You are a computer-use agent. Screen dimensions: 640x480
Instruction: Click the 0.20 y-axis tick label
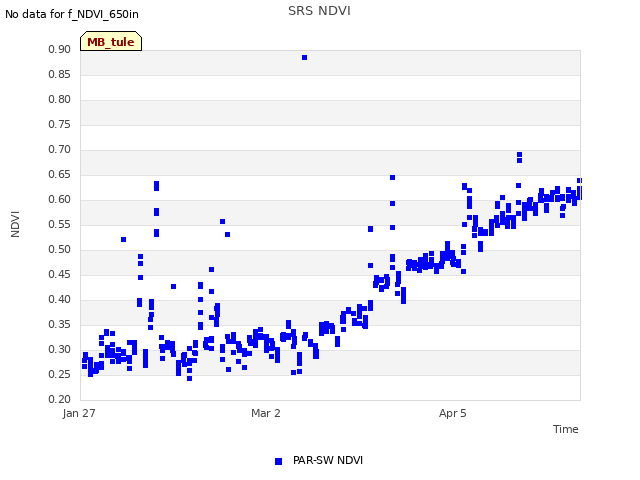(60, 399)
